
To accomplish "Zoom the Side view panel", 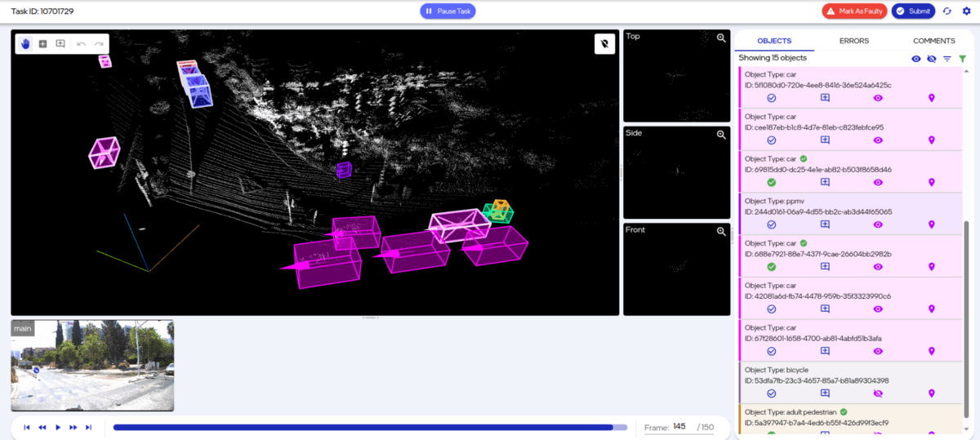I will pyautogui.click(x=721, y=135).
